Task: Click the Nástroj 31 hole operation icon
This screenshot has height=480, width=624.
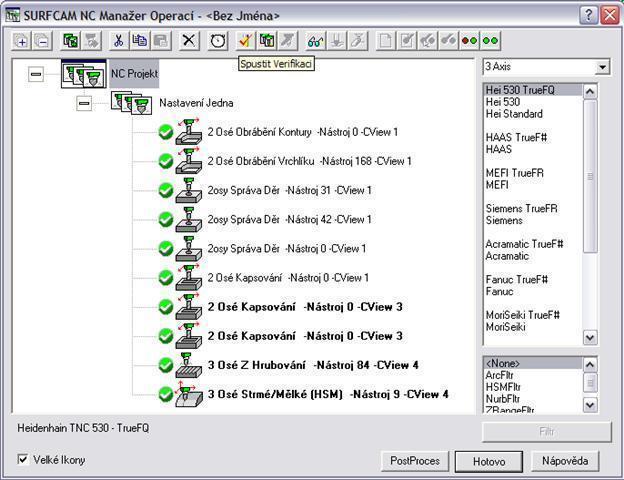Action: click(x=189, y=190)
